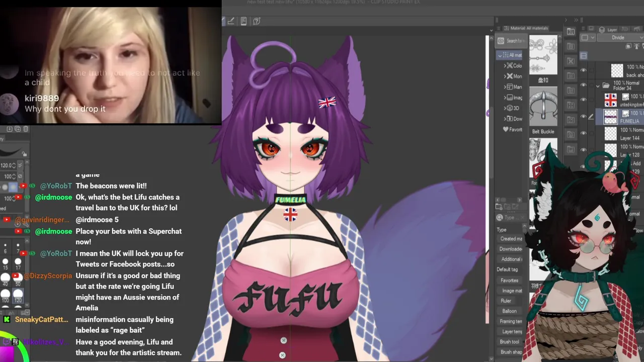Screen dimensions: 644x362
Task: Expand the Download folder in materials
Action: (505, 119)
